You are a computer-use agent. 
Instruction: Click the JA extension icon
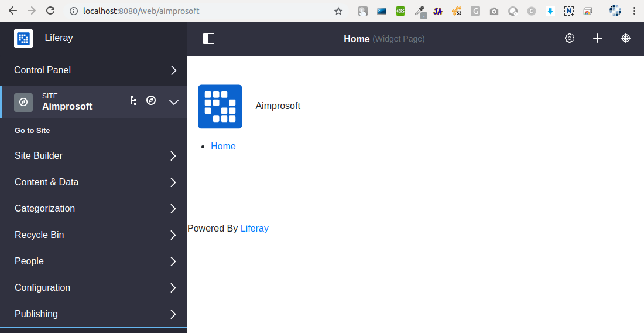tap(438, 11)
